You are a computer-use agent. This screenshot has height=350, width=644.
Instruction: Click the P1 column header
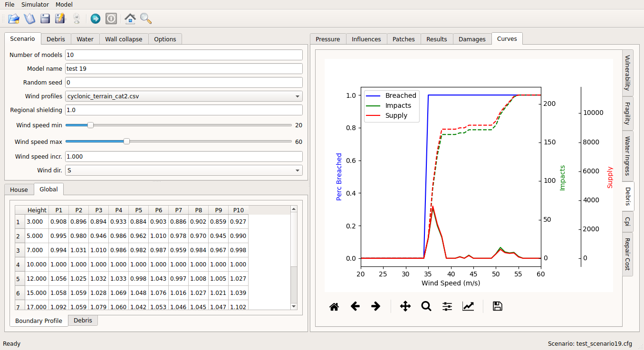tap(58, 210)
